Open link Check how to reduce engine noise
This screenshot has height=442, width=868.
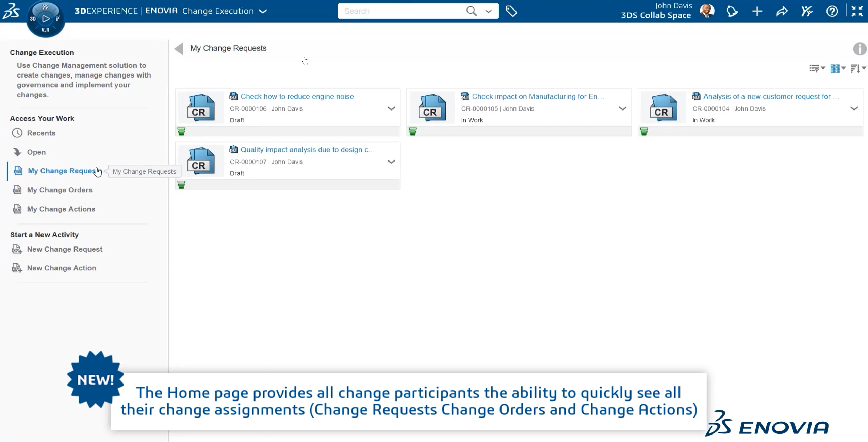[x=297, y=96]
